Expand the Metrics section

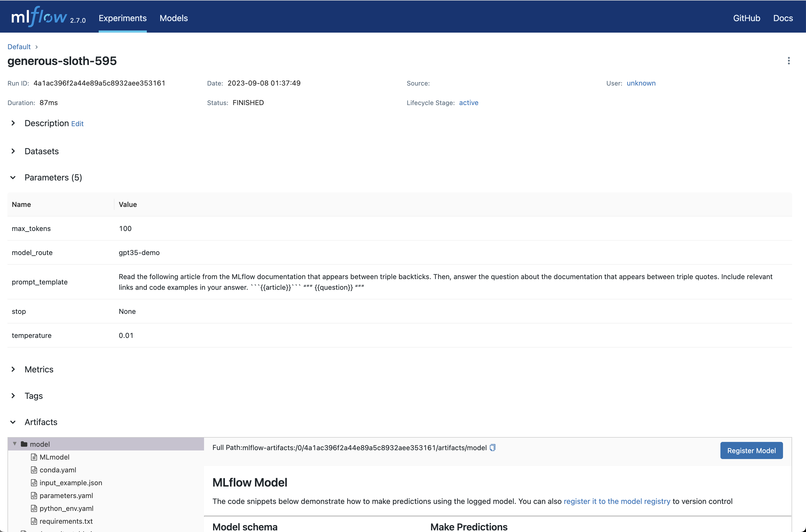(x=13, y=369)
